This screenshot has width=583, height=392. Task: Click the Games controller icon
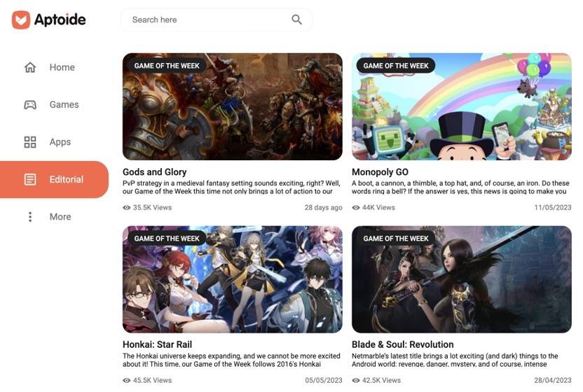coord(30,105)
